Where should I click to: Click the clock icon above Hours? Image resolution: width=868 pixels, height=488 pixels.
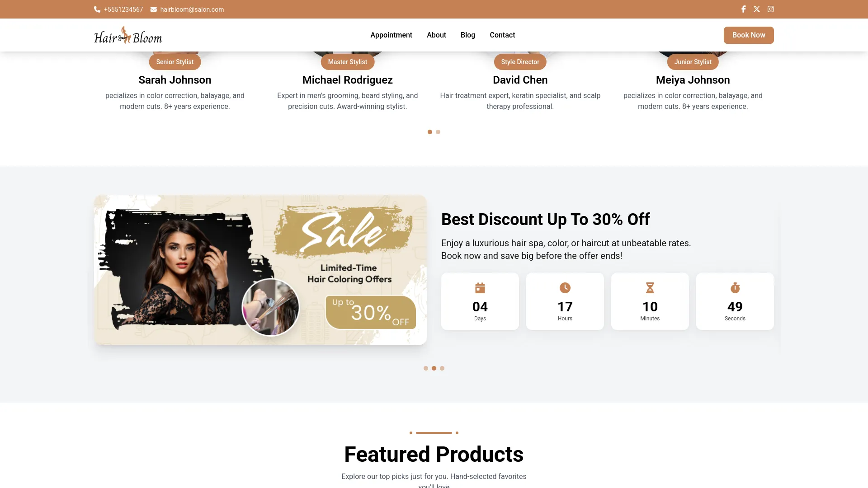[565, 288]
